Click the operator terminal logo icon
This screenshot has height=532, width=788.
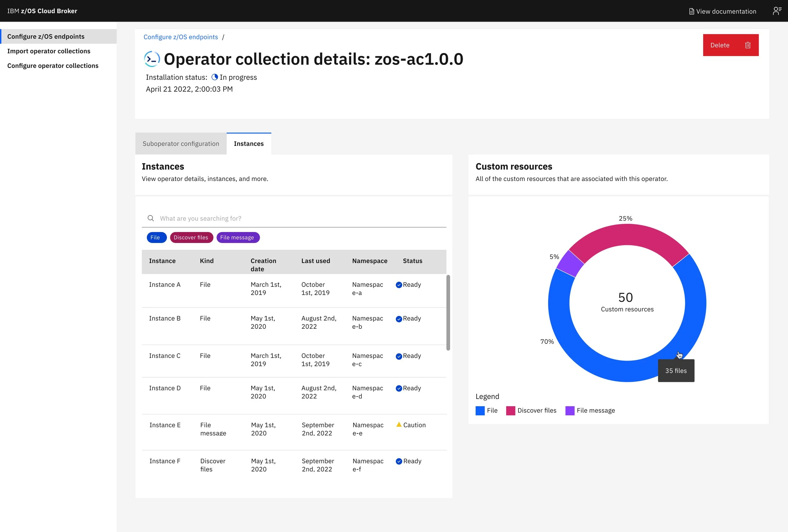pyautogui.click(x=152, y=59)
